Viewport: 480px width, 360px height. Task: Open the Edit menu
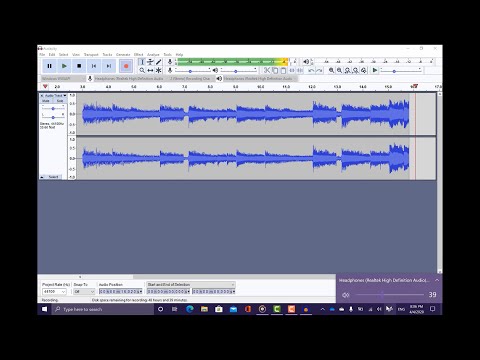tap(52, 54)
